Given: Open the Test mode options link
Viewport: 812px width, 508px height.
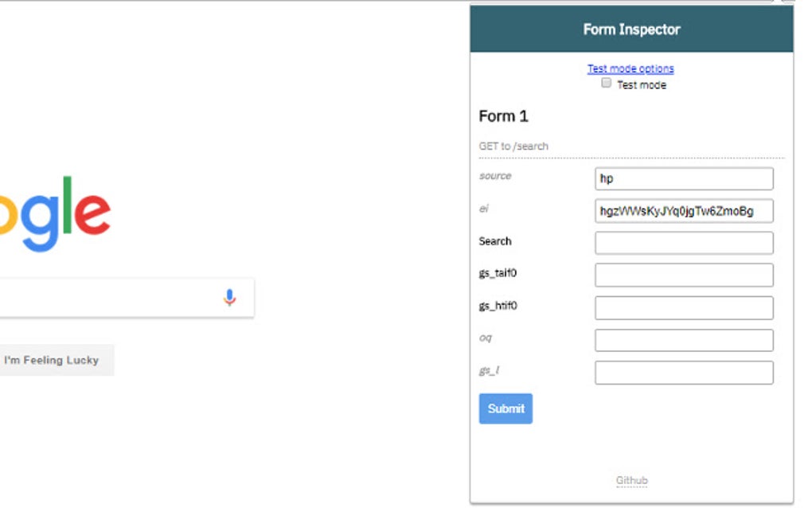Looking at the screenshot, I should (630, 68).
